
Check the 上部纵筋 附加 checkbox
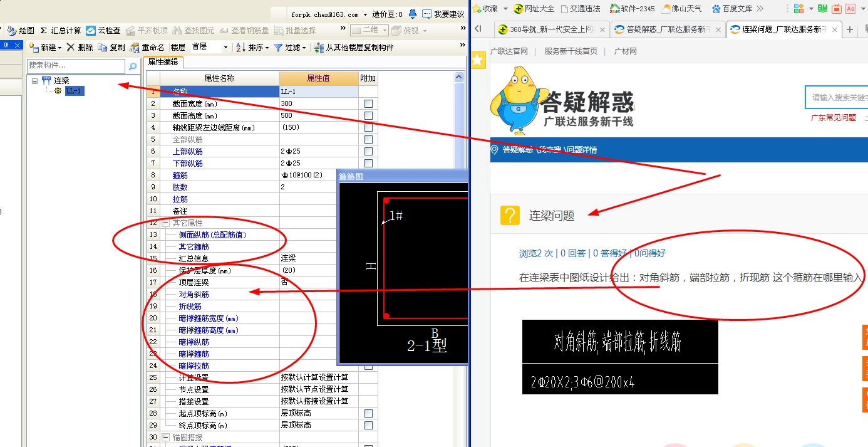point(368,151)
